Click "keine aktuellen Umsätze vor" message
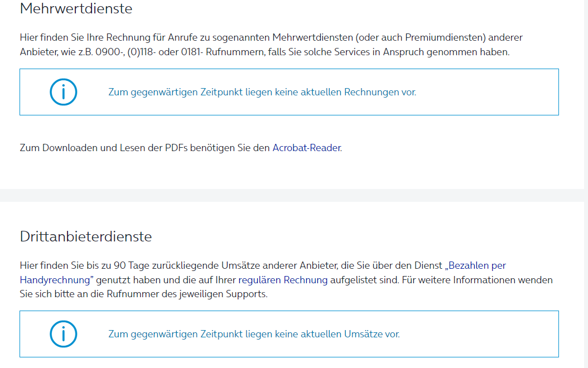Screen dimensions: 588x368 pos(254,335)
